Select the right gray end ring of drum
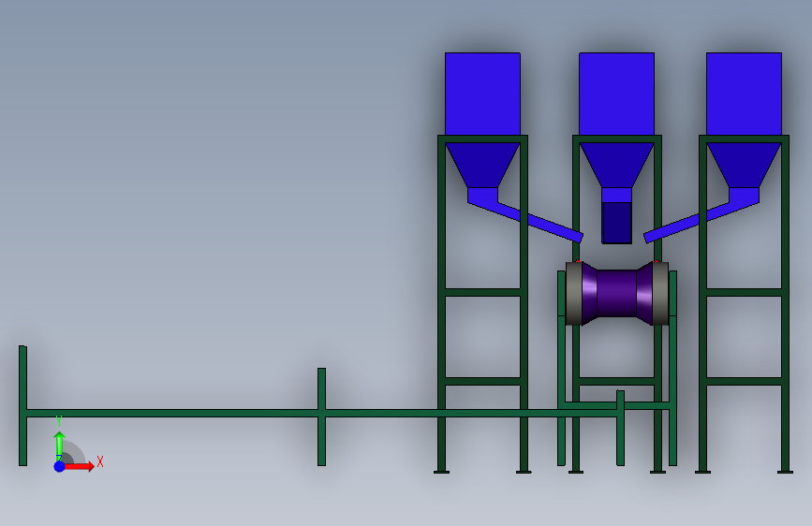Screen dimensions: 812x526 click(x=660, y=294)
